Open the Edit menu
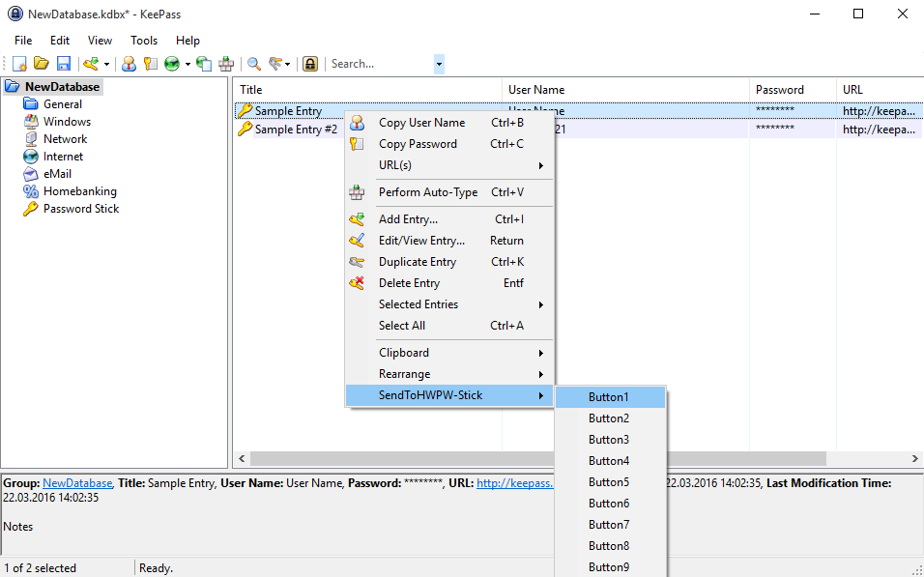The height and width of the screenshot is (577, 924). click(x=60, y=41)
